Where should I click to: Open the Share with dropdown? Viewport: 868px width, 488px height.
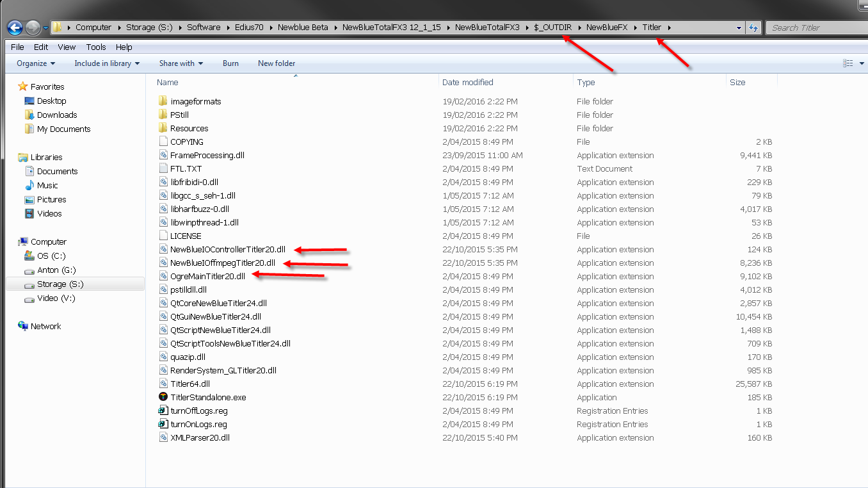click(181, 63)
